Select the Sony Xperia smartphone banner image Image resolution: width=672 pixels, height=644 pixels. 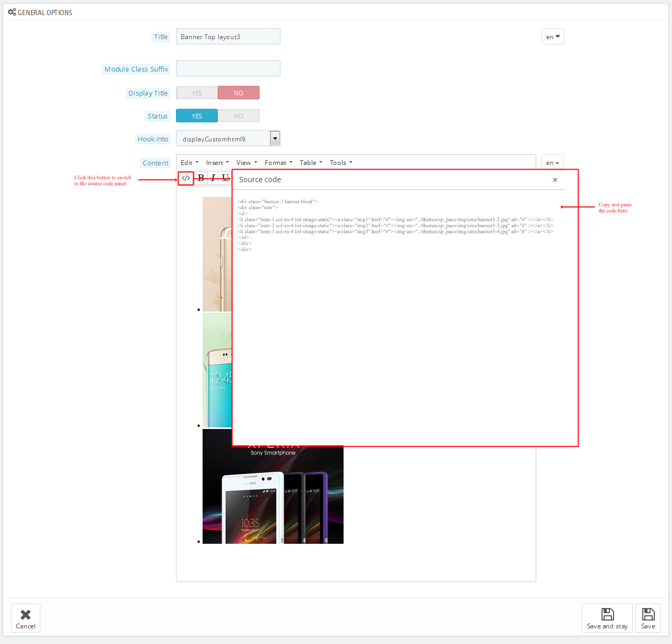click(273, 495)
